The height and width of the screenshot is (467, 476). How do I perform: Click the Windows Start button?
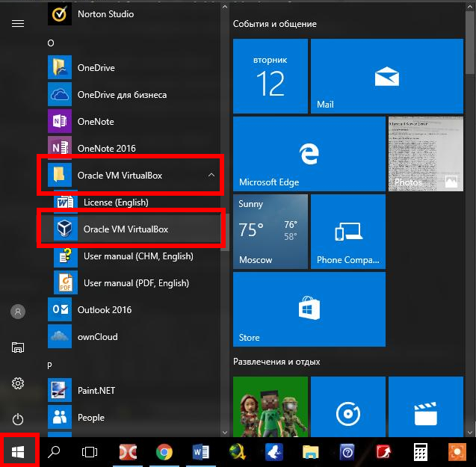18,452
